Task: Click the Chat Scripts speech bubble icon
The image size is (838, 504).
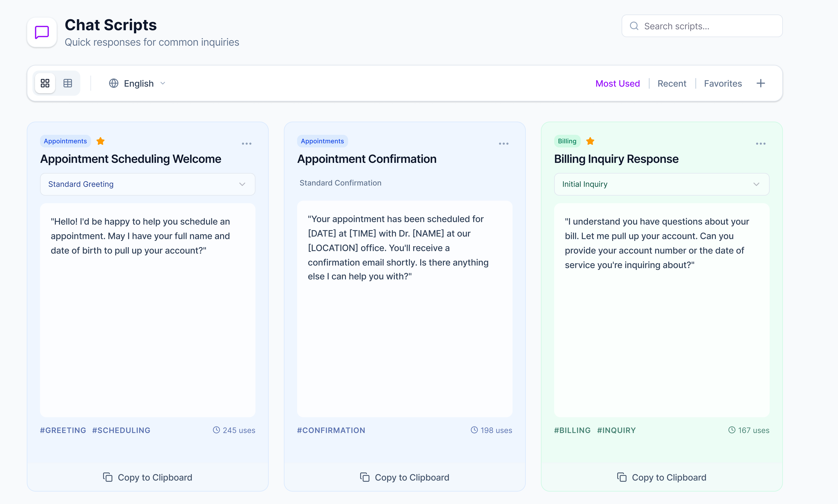Action: click(x=42, y=33)
